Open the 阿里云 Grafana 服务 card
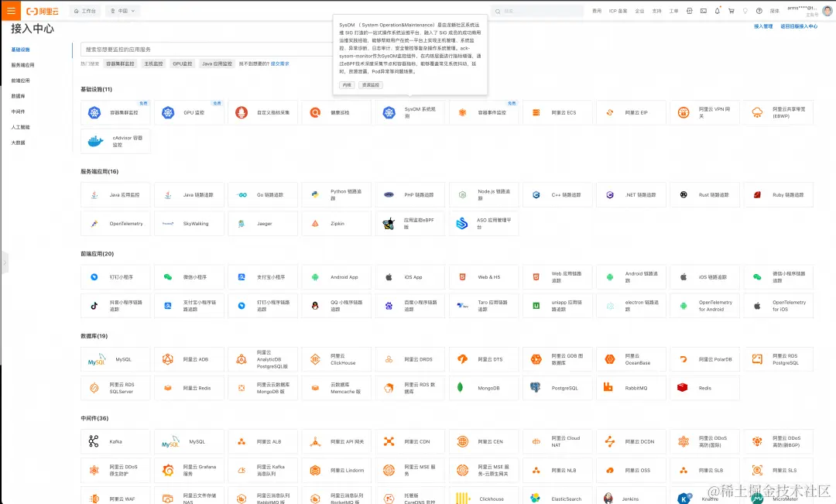The width and height of the screenshot is (836, 504). point(189,470)
